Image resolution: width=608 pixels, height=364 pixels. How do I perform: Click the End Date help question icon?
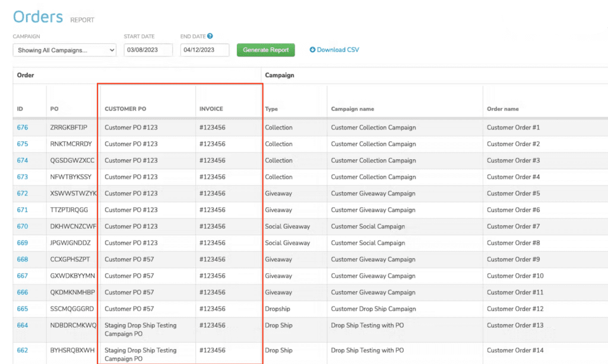click(x=210, y=36)
